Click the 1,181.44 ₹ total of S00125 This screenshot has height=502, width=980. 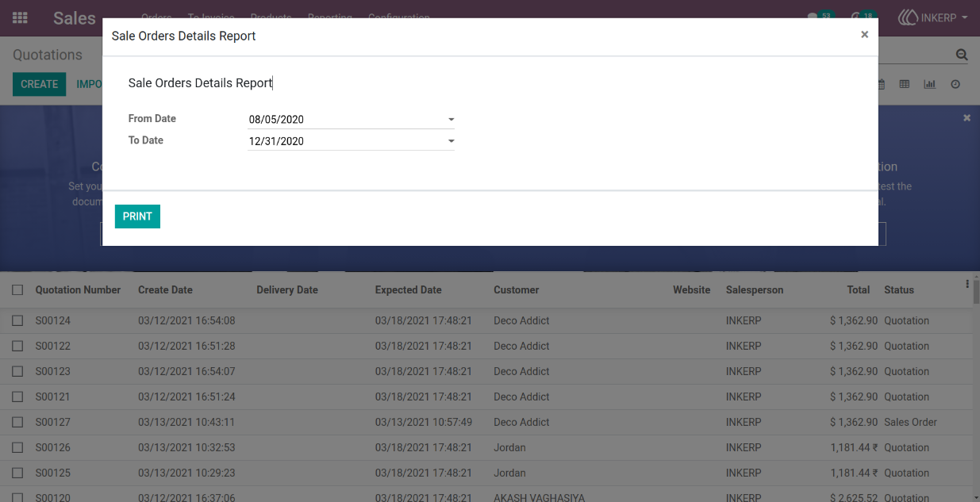coord(854,473)
